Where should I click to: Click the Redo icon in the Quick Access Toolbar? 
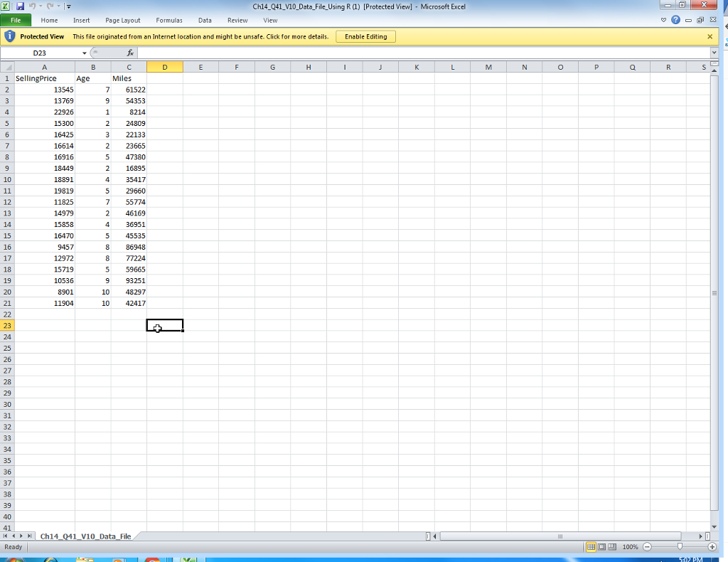(x=50, y=6)
